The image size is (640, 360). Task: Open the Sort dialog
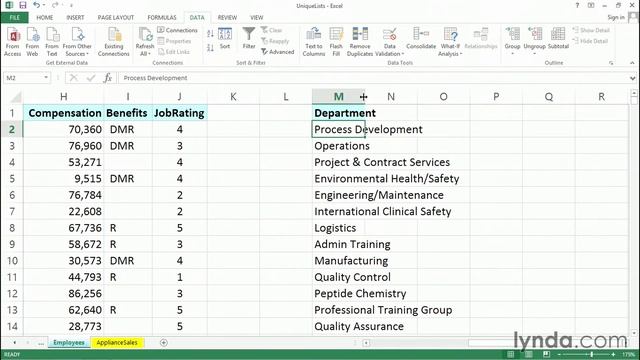(x=225, y=38)
